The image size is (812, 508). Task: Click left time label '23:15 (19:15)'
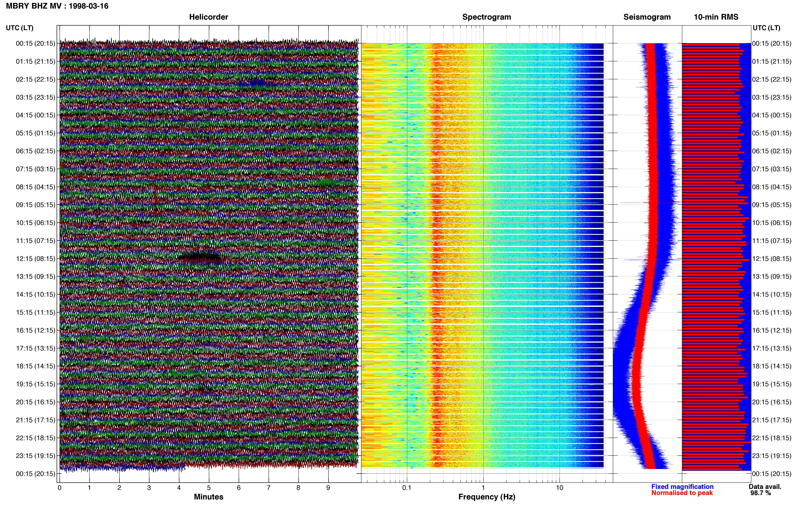(x=35, y=456)
